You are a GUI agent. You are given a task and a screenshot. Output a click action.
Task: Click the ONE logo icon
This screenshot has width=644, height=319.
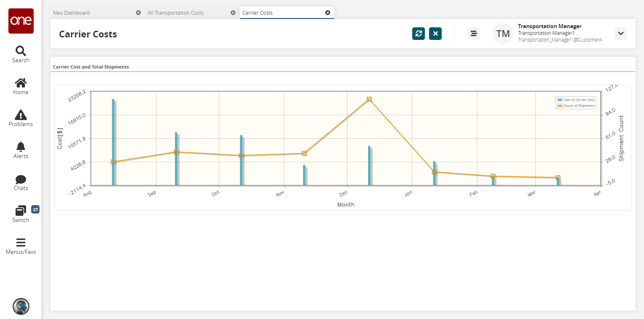point(21,21)
